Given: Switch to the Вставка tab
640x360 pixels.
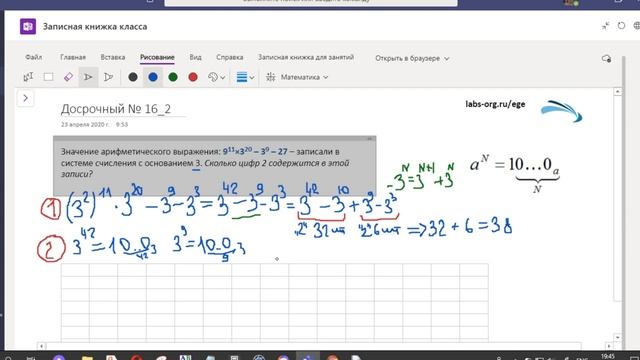Looking at the screenshot, I should pyautogui.click(x=113, y=57).
